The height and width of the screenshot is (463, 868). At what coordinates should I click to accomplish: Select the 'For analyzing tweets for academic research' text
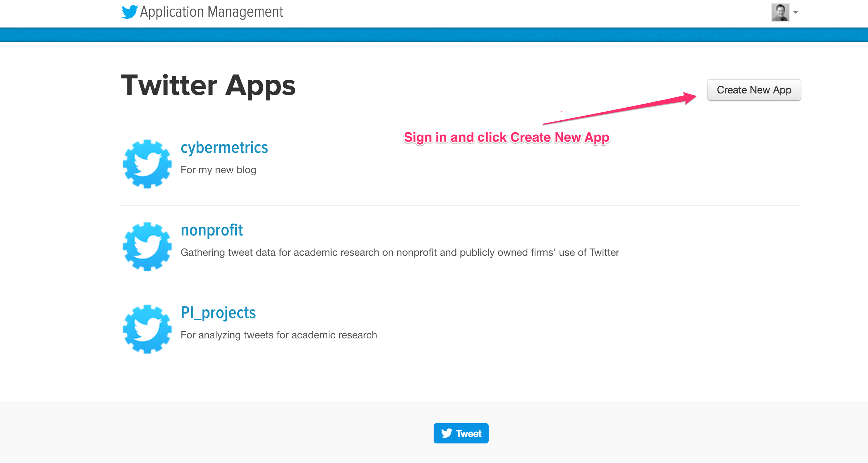279,335
